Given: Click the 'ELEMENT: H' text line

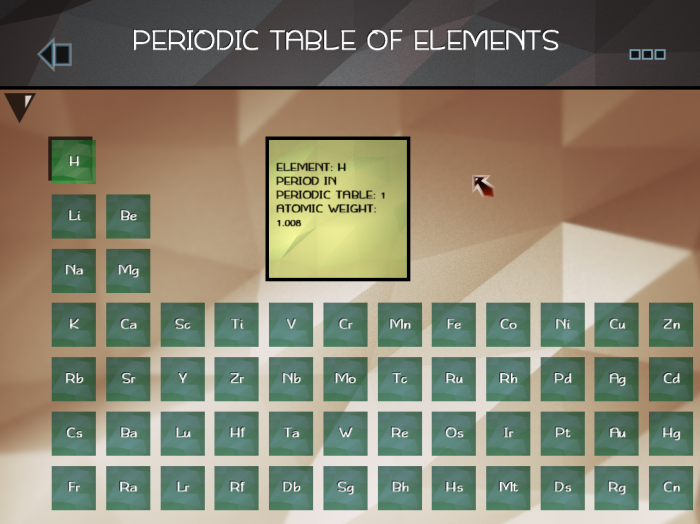Looking at the screenshot, I should click(x=311, y=167).
